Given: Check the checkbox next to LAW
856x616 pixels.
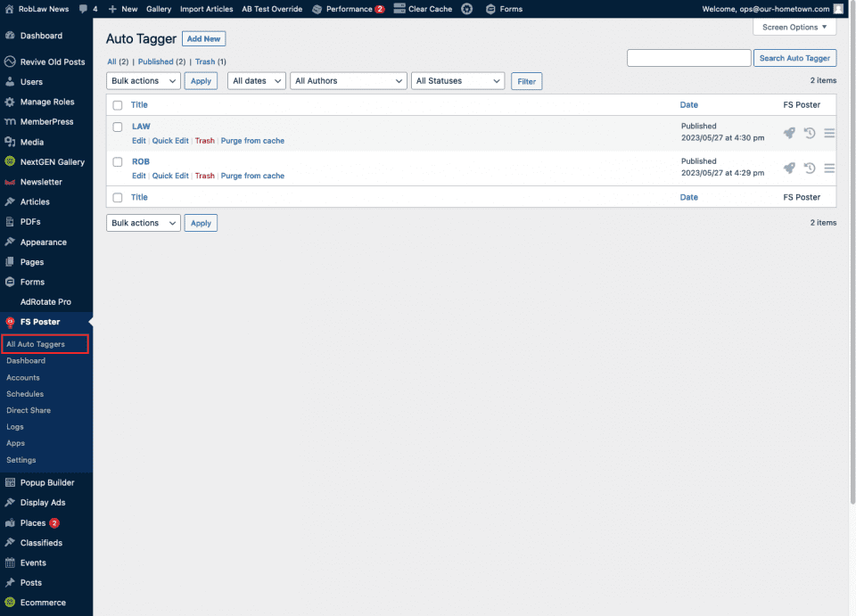Looking at the screenshot, I should pos(118,127).
